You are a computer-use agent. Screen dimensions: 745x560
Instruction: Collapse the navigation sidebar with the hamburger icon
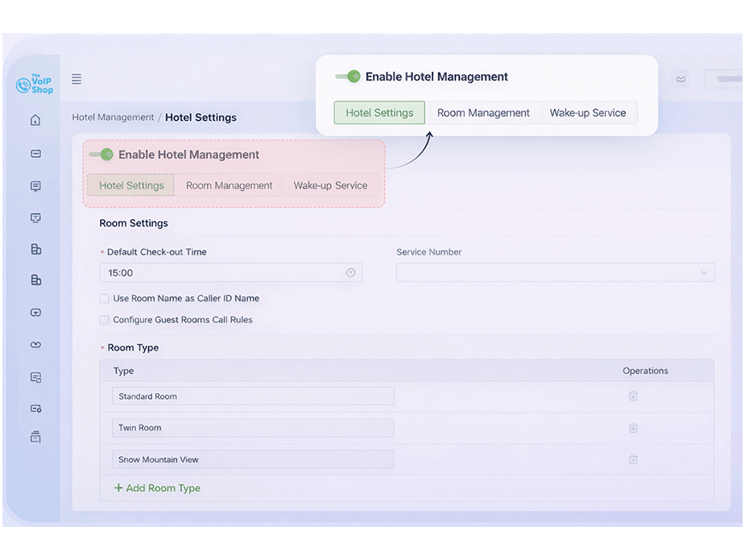[x=76, y=78]
